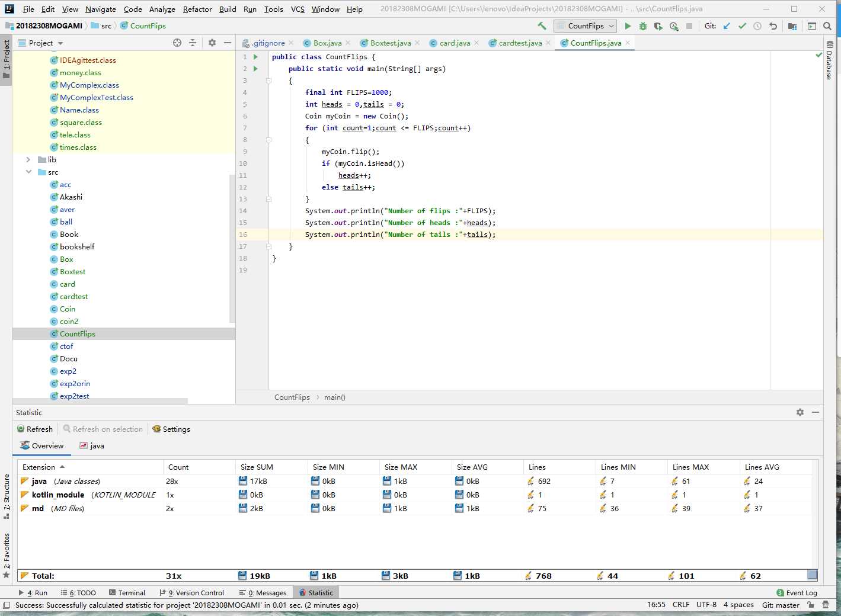This screenshot has width=841, height=616.
Task: Fold the main method body at line 3
Action: click(x=268, y=81)
